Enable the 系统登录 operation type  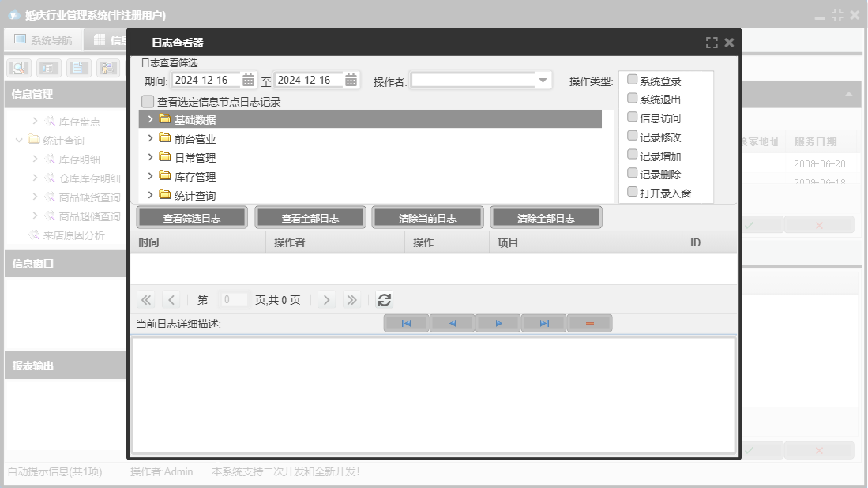632,80
